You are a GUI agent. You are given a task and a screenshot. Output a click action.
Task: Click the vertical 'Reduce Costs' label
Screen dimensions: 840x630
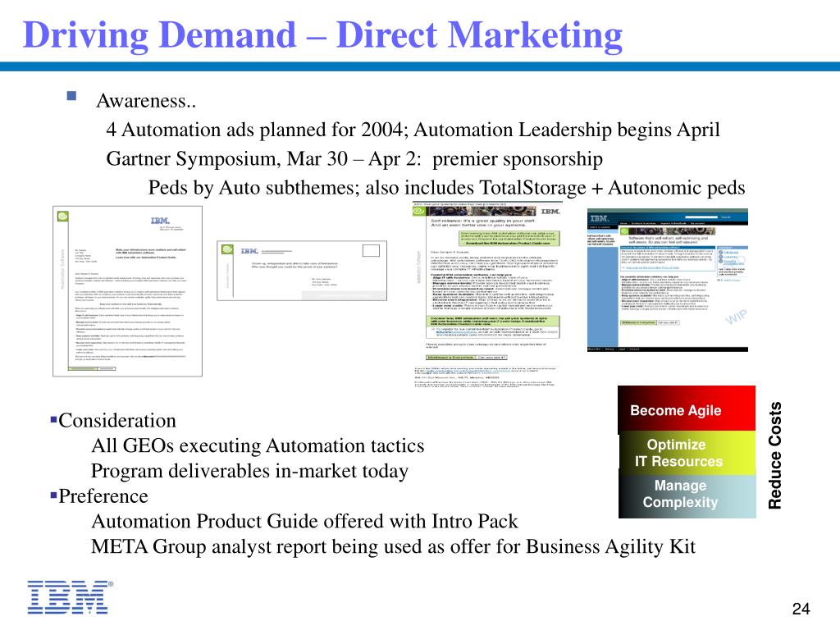click(774, 455)
